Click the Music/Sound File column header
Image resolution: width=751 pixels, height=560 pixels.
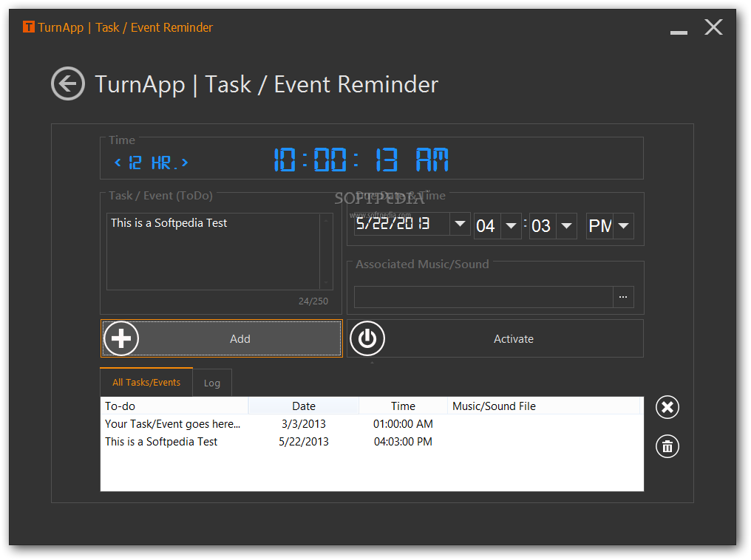point(543,406)
